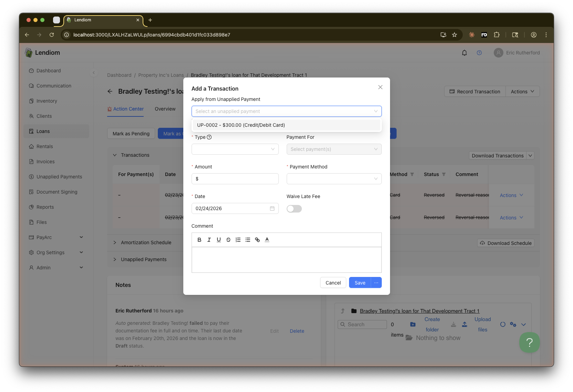Click the download icon in files panel

[453, 324]
